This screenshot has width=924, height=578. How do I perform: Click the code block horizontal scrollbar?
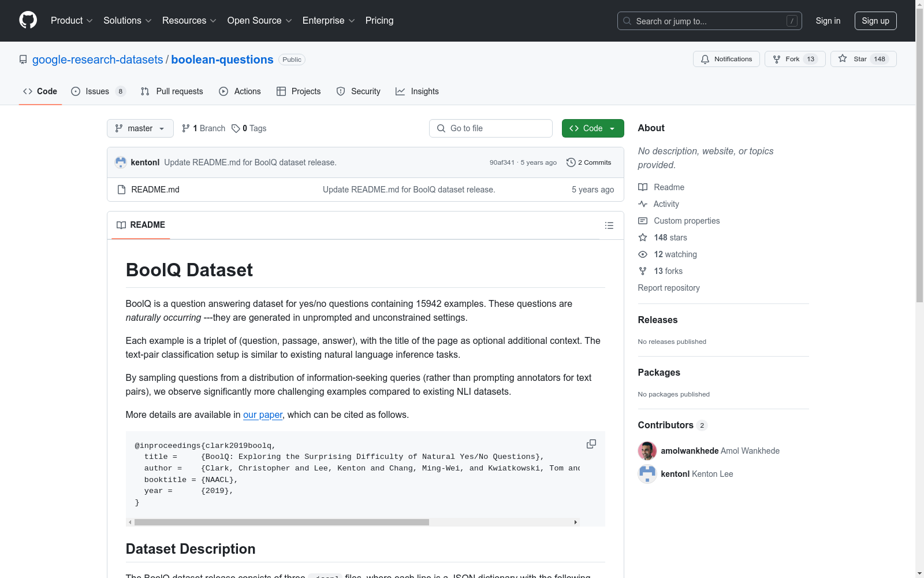pyautogui.click(x=282, y=522)
